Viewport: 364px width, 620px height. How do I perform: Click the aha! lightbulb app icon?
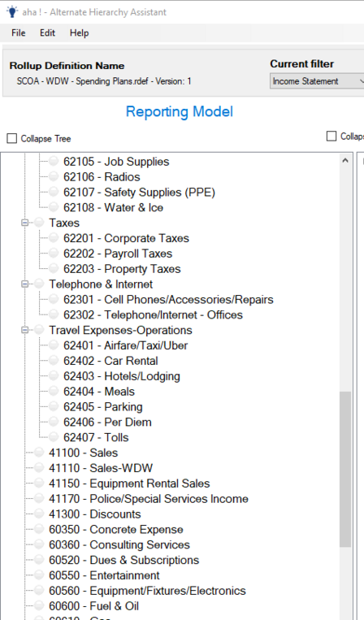(x=12, y=11)
